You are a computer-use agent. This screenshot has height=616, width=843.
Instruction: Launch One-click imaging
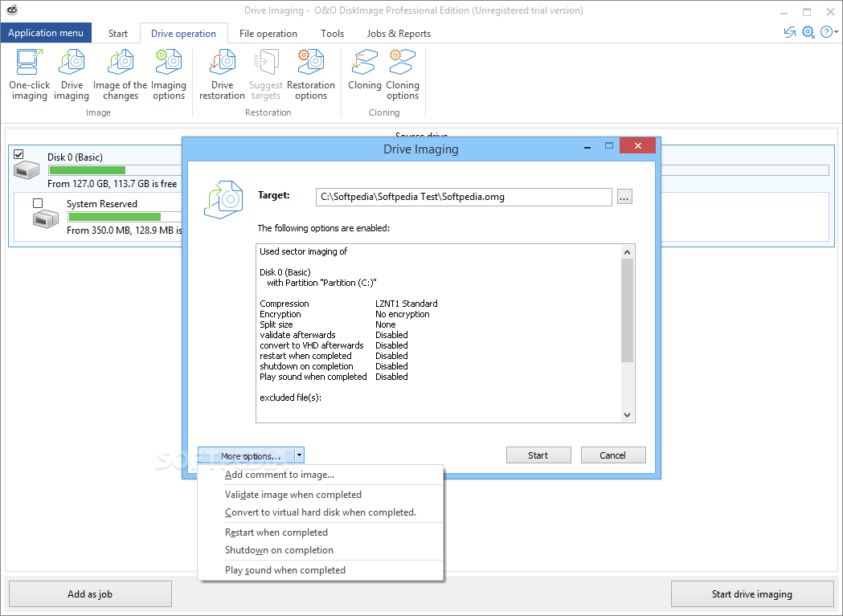click(30, 75)
